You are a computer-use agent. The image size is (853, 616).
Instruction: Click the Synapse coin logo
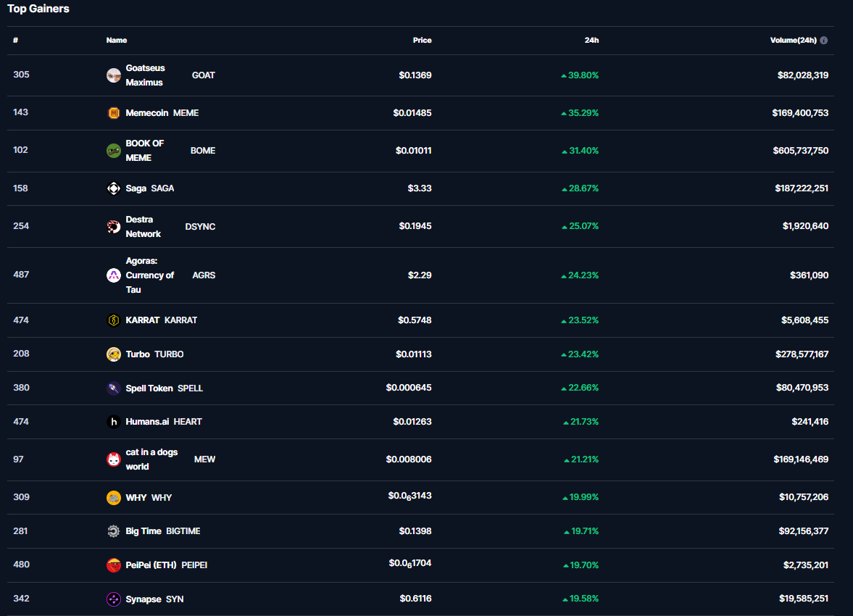(114, 599)
